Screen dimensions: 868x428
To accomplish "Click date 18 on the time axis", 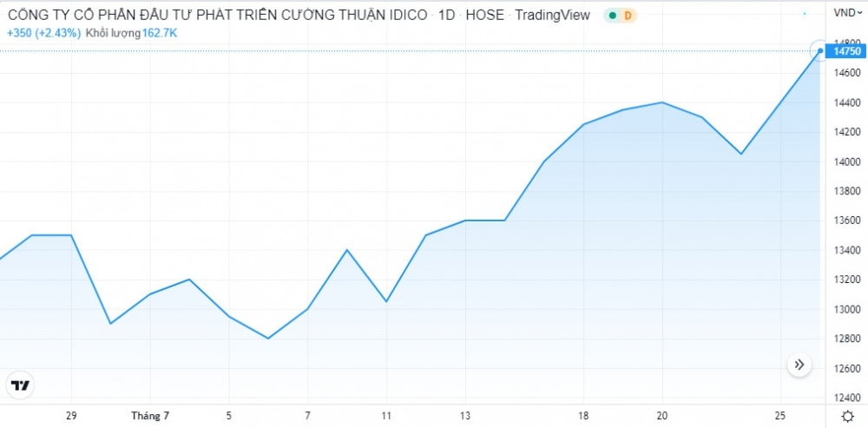I will tap(584, 416).
